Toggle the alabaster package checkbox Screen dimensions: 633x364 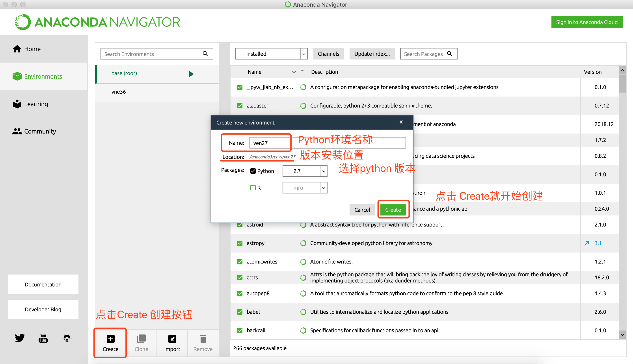pos(240,106)
